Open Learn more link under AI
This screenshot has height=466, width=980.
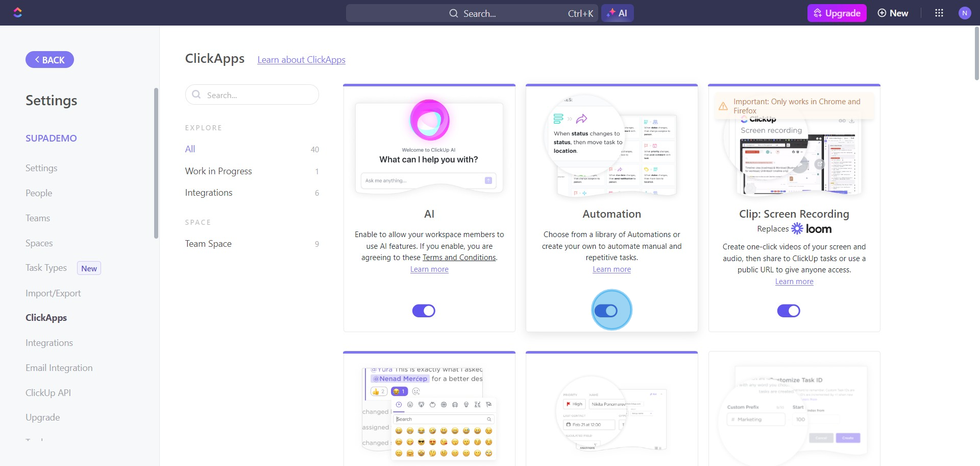pyautogui.click(x=429, y=269)
